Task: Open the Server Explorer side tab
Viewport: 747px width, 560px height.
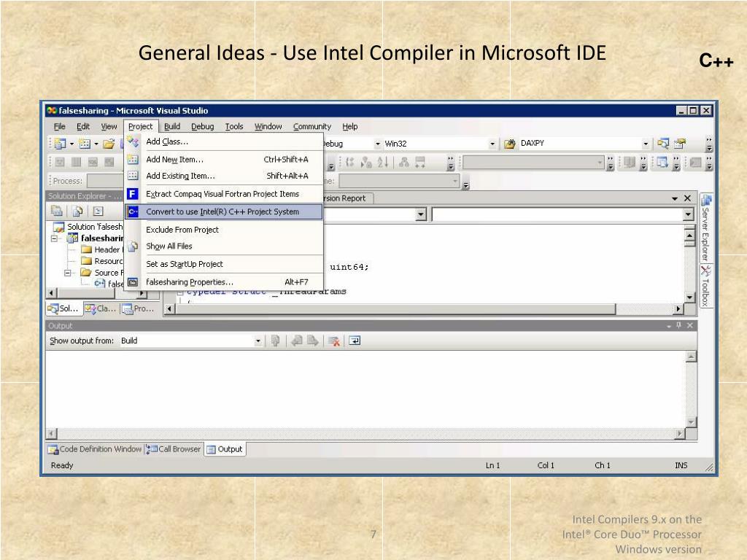Action: 705,227
